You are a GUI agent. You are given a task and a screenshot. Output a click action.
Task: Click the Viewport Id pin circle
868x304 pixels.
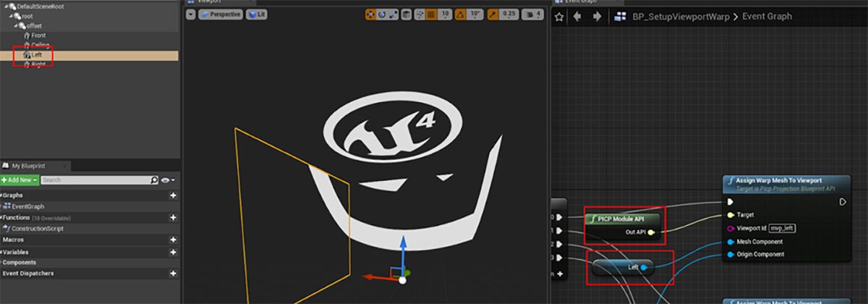point(731,228)
